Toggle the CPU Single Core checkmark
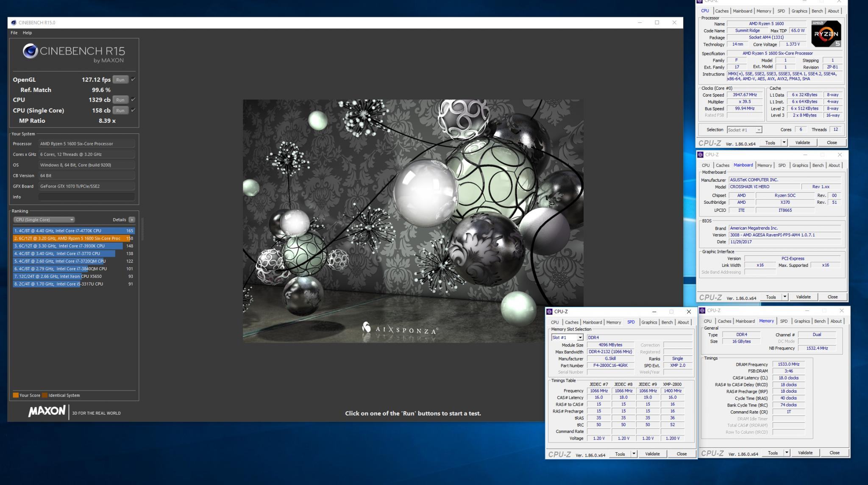This screenshot has width=868, height=485. coord(133,110)
